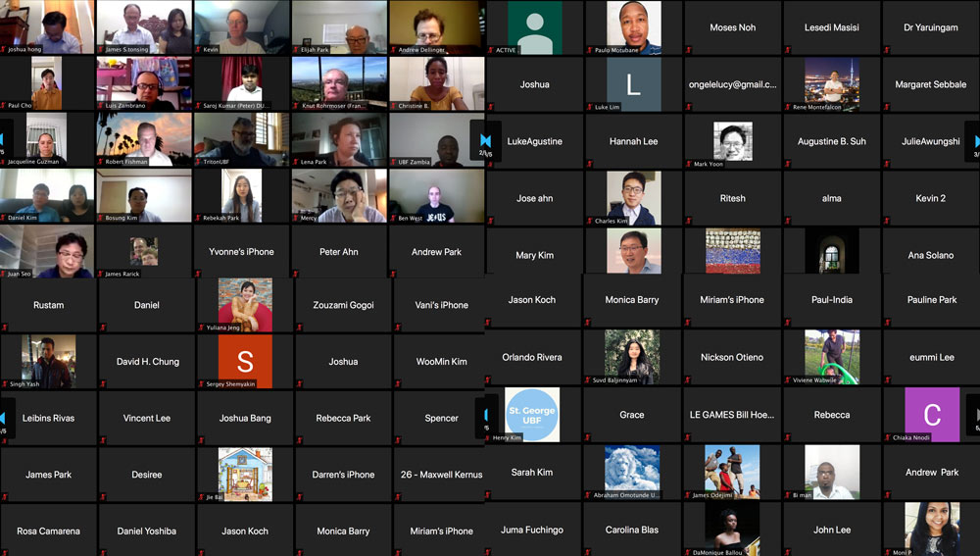
Task: Select the 26 - Maxwell Kernus tile
Action: [x=441, y=474]
